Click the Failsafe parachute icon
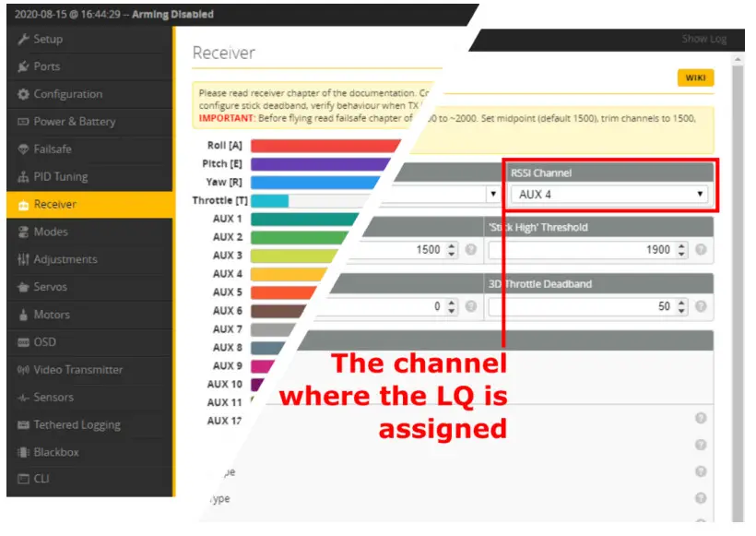756x536 pixels. (23, 149)
